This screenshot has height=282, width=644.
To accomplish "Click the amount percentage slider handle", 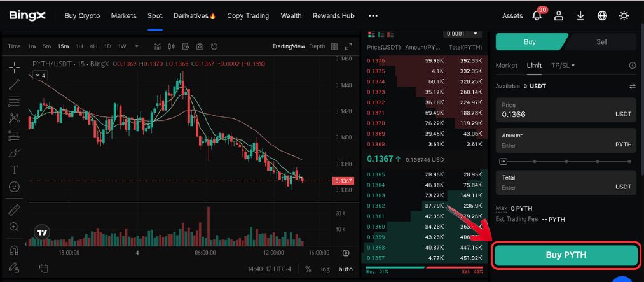I will click(x=503, y=162).
